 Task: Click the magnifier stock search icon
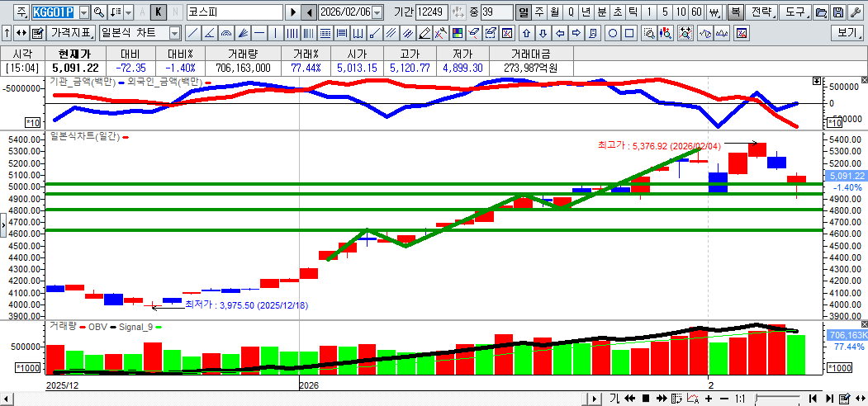pos(99,12)
